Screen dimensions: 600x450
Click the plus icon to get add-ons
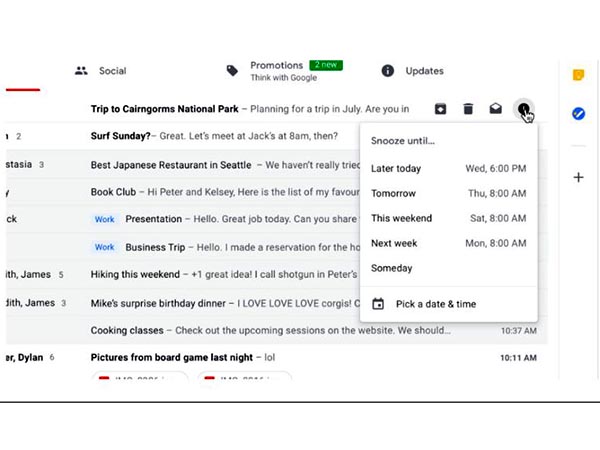coord(578,177)
